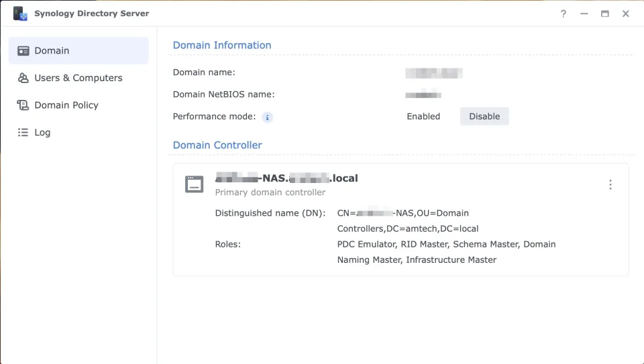The height and width of the screenshot is (364, 644).
Task: Minimize the Directory Server window
Action: click(584, 13)
